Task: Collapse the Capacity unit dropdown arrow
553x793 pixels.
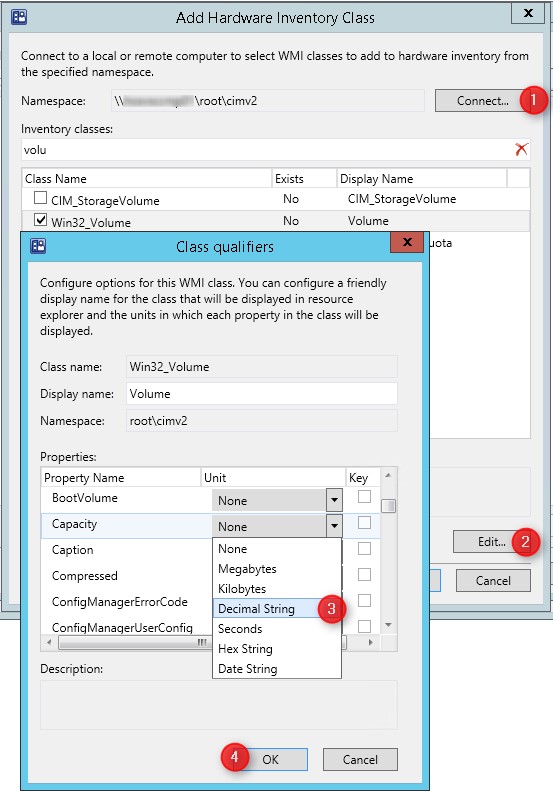Action: click(334, 526)
